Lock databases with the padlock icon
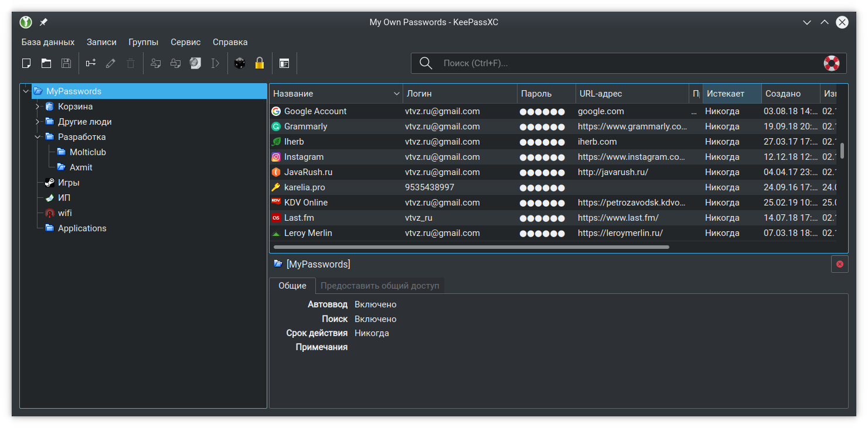This screenshot has height=428, width=868. click(x=260, y=63)
